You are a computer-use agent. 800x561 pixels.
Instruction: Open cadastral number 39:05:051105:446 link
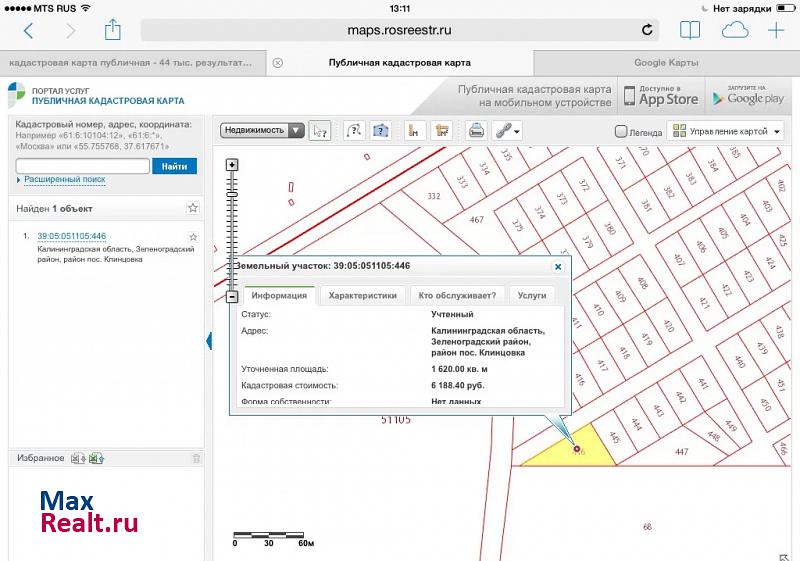pos(71,236)
